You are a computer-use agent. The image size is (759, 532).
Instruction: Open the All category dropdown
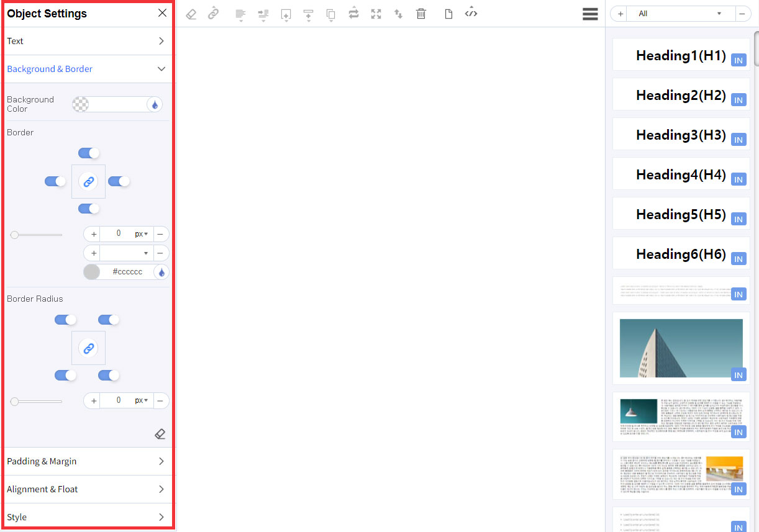[680, 14]
